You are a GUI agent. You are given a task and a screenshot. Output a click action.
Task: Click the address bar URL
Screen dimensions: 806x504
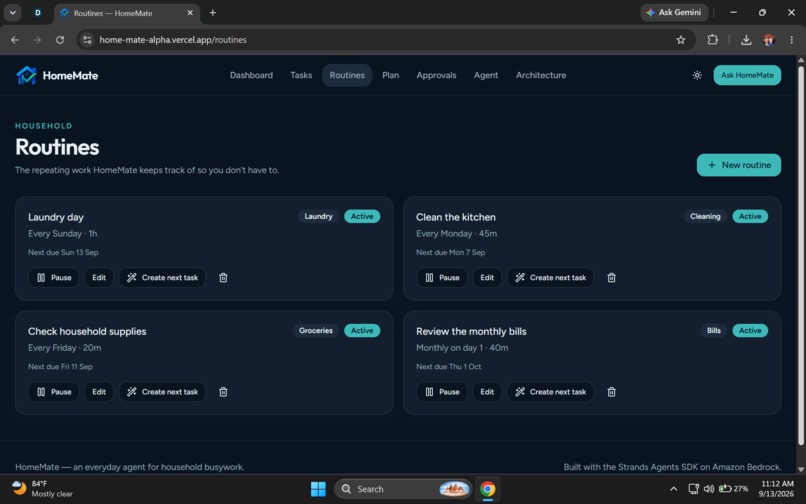point(173,40)
